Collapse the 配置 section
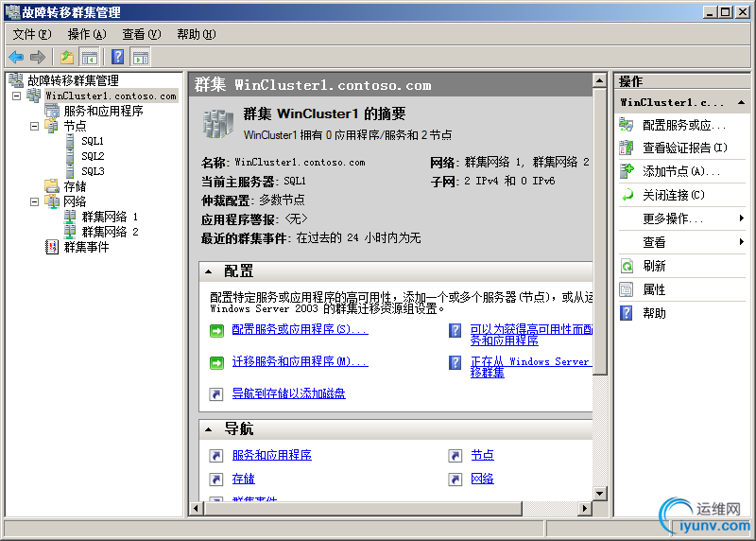This screenshot has height=541, width=756. [208, 271]
